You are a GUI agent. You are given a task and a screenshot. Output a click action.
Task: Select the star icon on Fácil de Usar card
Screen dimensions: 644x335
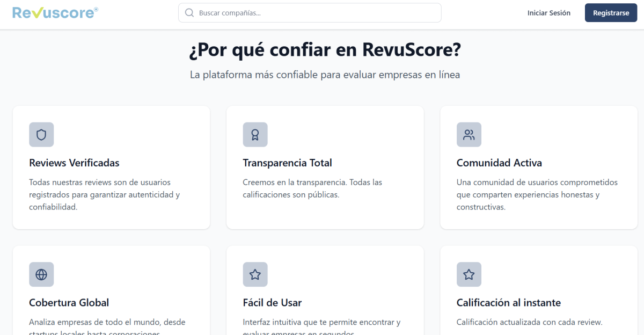point(255,274)
